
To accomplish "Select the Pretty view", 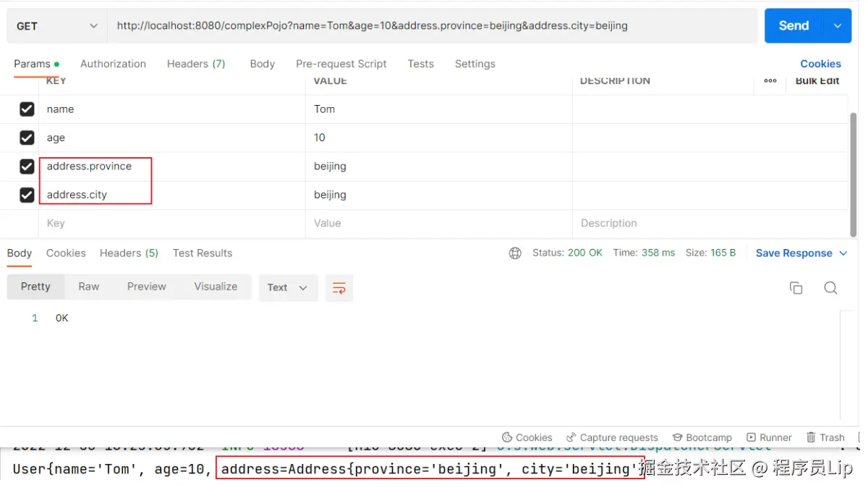I will pyautogui.click(x=35, y=287).
